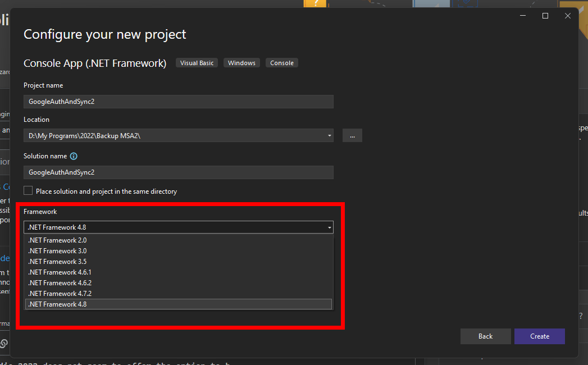Choose .NET Framework 4.7.2 option
The height and width of the screenshot is (365, 588).
coord(179,294)
